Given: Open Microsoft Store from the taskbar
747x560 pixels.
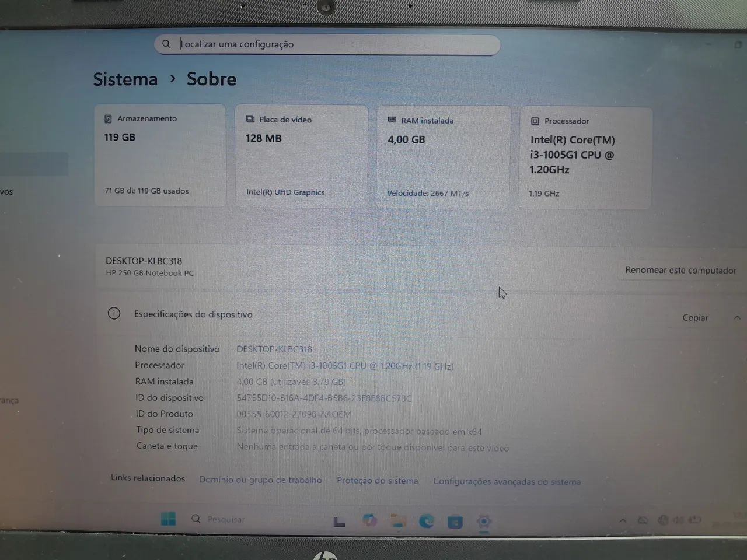Looking at the screenshot, I should 455,521.
